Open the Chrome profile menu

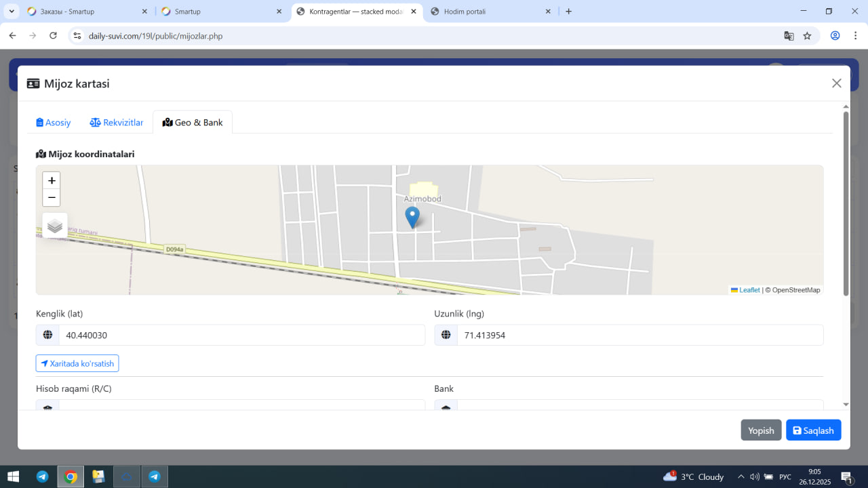835,36
